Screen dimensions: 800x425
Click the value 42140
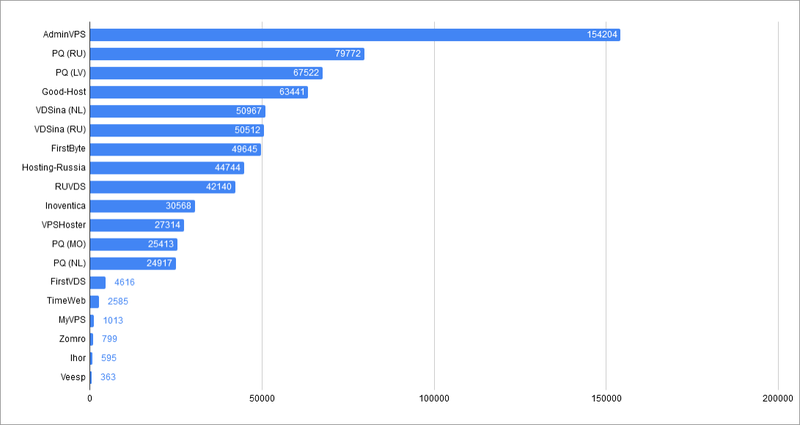point(219,187)
